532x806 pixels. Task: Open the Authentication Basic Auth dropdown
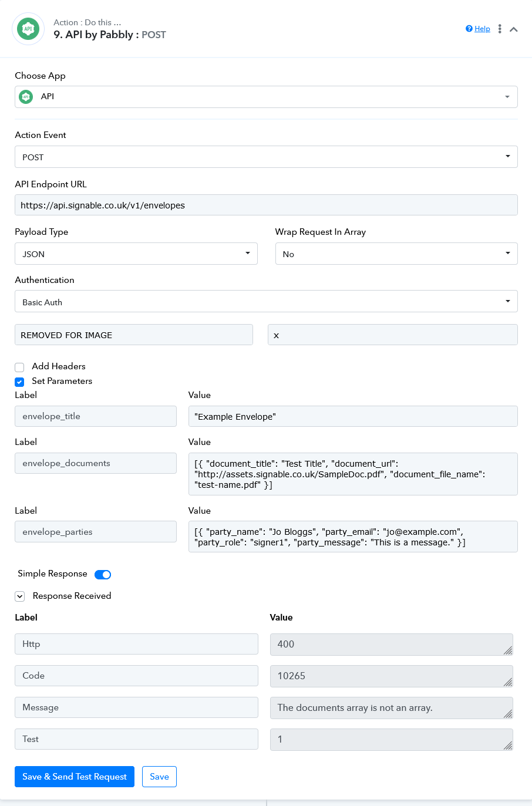(266, 301)
